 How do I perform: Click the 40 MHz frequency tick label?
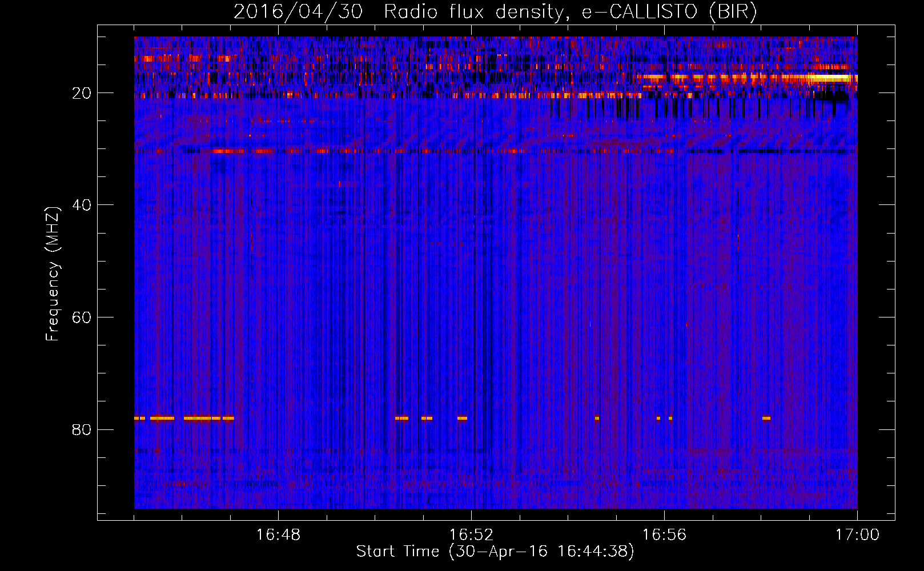click(82, 205)
